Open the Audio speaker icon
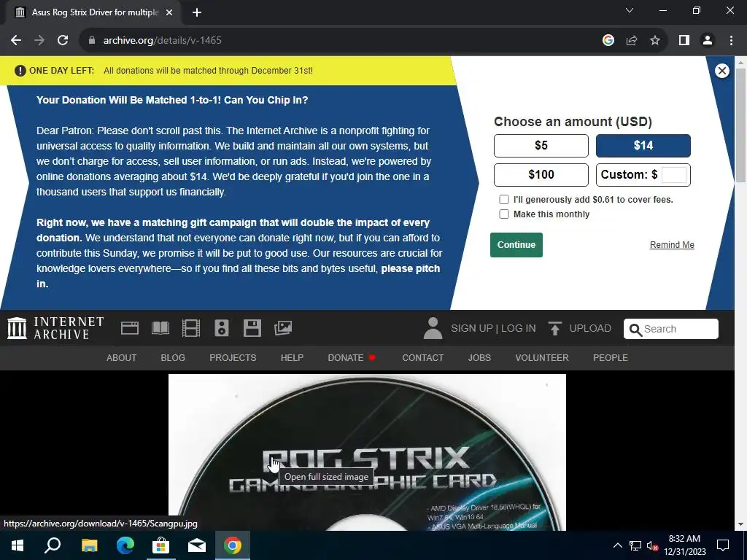The height and width of the screenshot is (560, 747). pyautogui.click(x=222, y=328)
